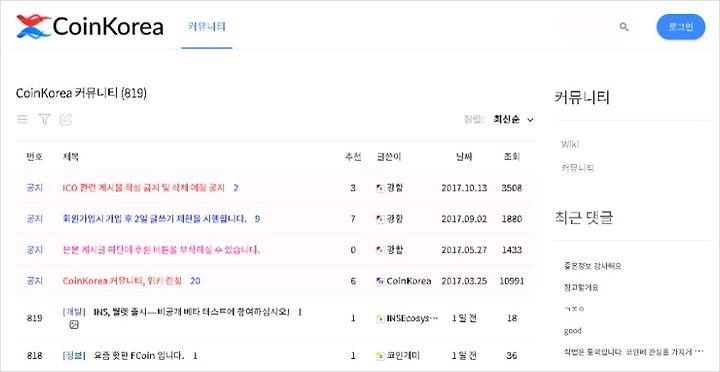Image resolution: width=720 pixels, height=372 pixels.
Task: Click view count 3508
Action: pos(512,188)
